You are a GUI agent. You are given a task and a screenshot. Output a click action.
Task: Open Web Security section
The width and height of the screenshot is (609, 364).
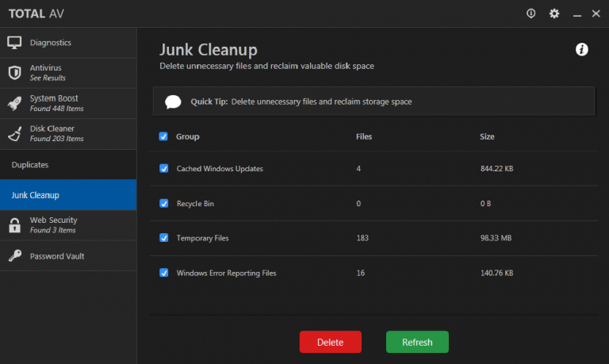pyautogui.click(x=68, y=225)
